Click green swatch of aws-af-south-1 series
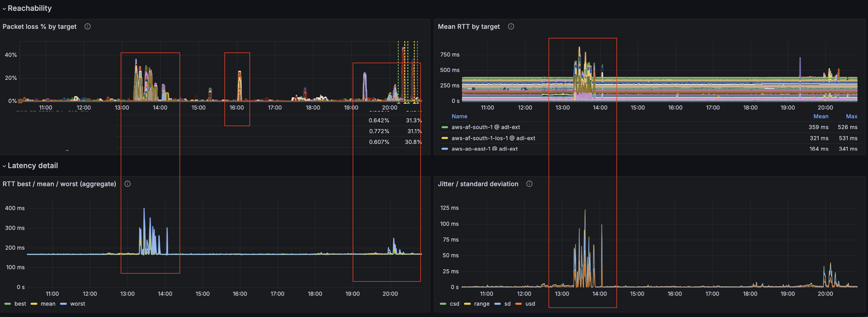The width and height of the screenshot is (868, 317). pyautogui.click(x=445, y=127)
